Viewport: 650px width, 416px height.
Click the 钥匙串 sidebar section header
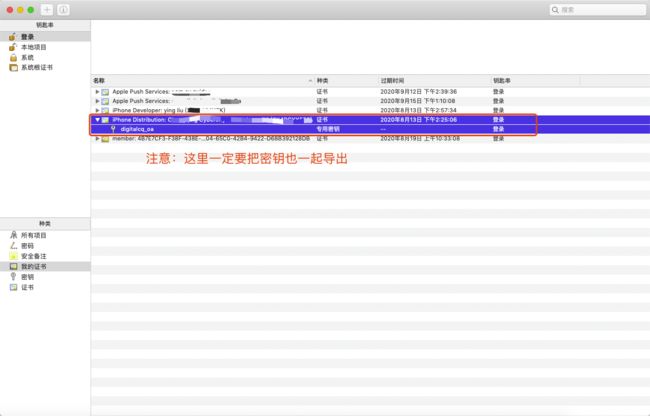click(x=45, y=25)
